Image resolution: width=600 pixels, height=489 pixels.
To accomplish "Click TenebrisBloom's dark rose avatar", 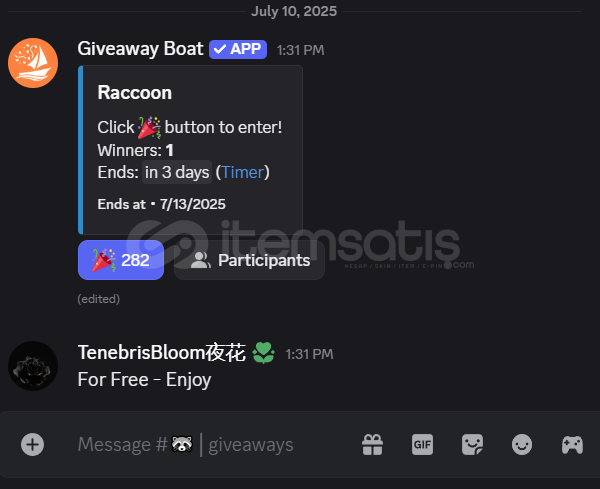I will 33,366.
